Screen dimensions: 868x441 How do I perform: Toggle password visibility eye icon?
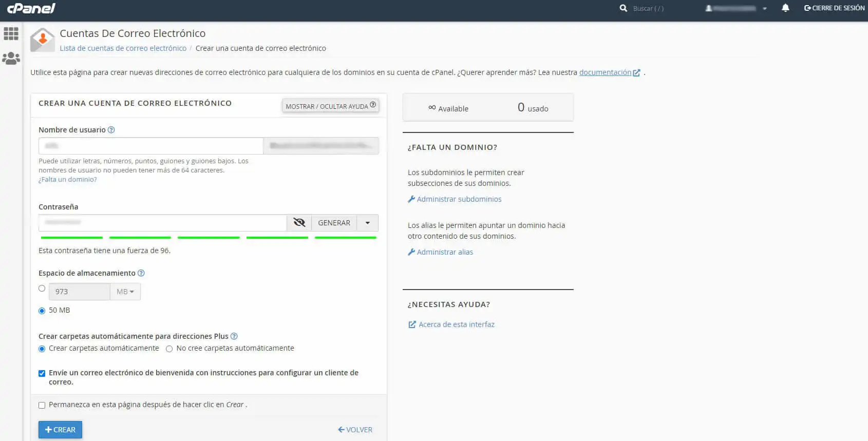click(x=299, y=222)
